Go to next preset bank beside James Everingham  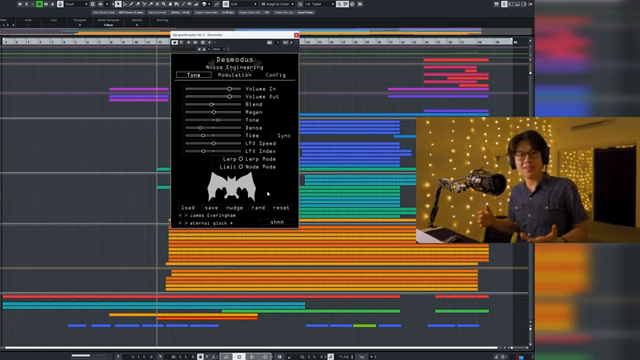tap(186, 216)
